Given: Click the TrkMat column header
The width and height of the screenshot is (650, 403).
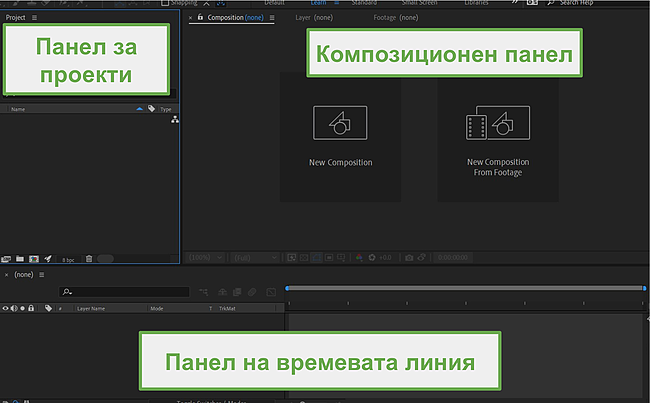Looking at the screenshot, I should click(x=227, y=308).
